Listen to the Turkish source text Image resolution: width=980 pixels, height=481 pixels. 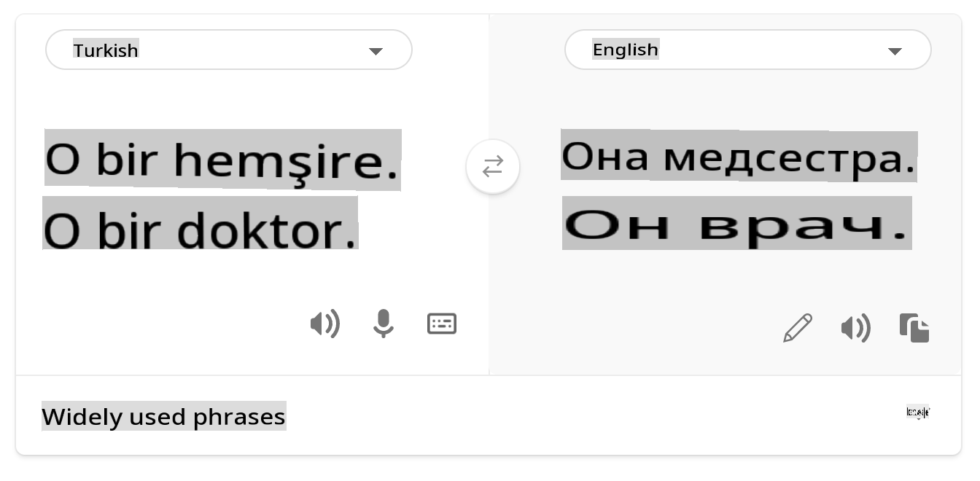[x=325, y=324]
